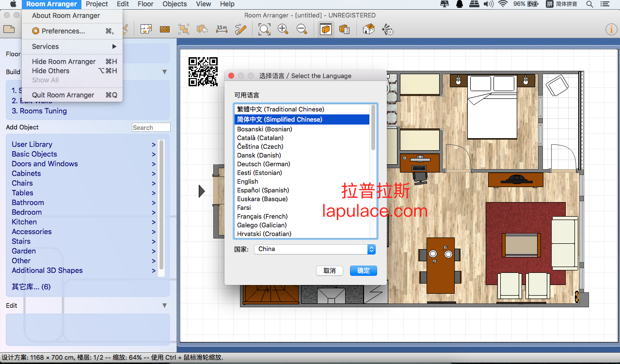Open the 3D house view icon
This screenshot has height=364, width=620.
[x=369, y=30]
